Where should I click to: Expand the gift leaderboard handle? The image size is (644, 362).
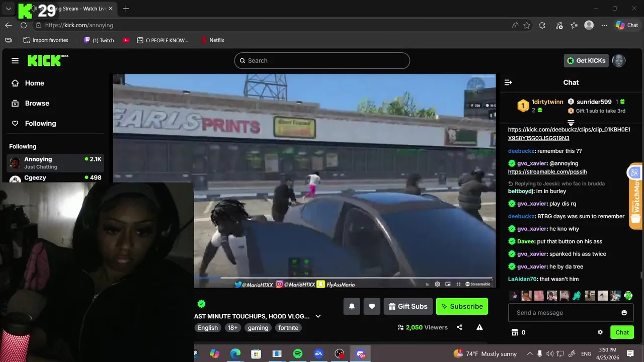(x=571, y=122)
